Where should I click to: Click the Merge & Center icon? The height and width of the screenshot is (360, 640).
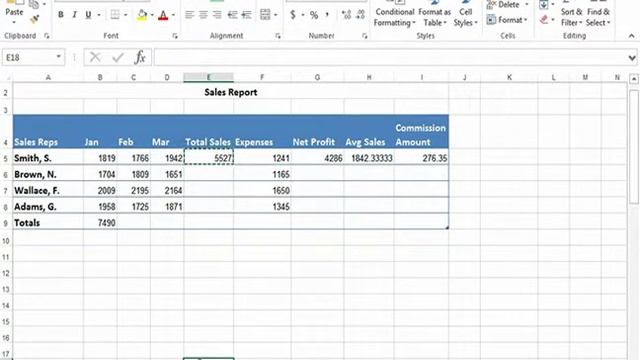[265, 15]
